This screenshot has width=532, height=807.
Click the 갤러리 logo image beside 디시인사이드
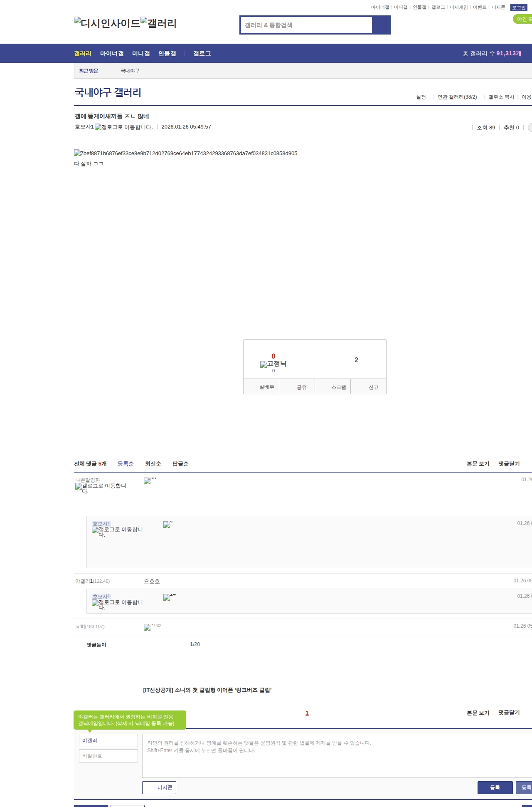click(x=158, y=23)
